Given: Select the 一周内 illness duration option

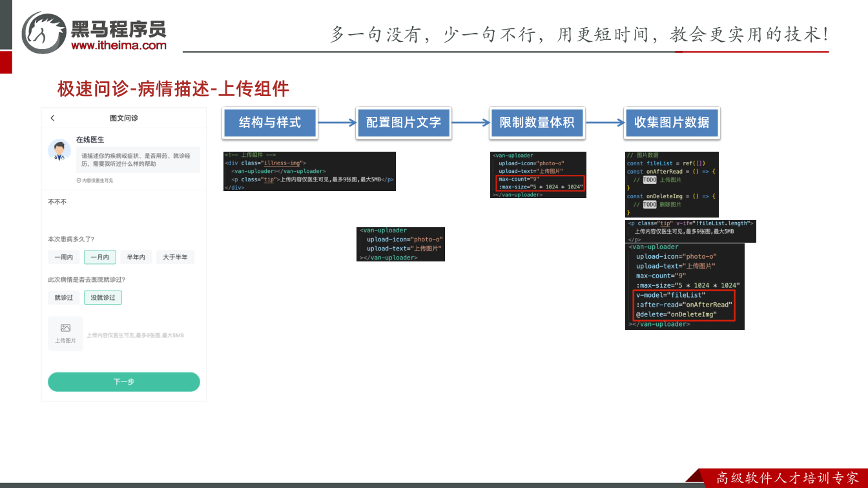Looking at the screenshot, I should click(63, 258).
